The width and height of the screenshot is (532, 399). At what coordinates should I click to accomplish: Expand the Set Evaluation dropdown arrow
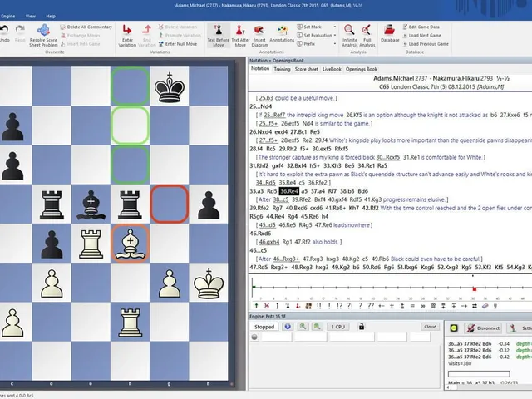tap(335, 35)
